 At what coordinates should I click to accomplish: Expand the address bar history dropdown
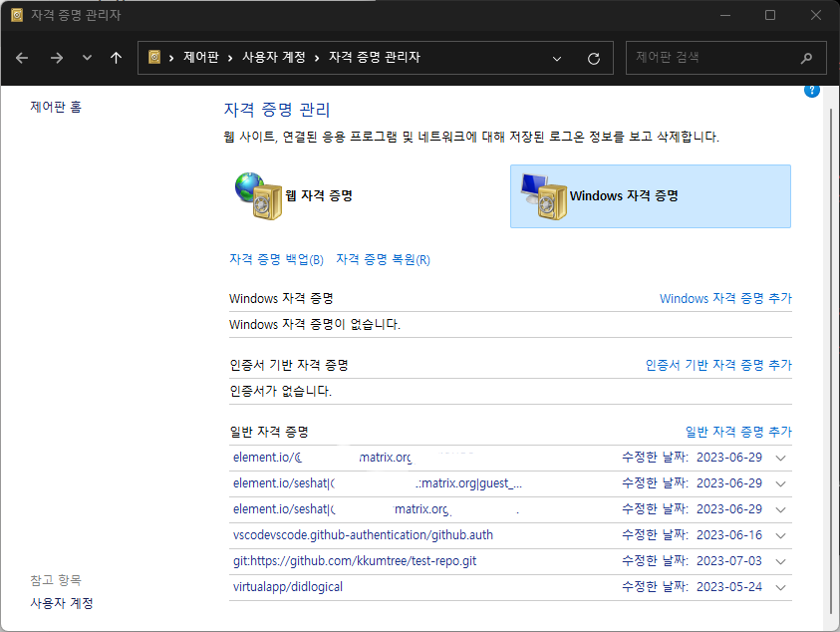coord(557,59)
